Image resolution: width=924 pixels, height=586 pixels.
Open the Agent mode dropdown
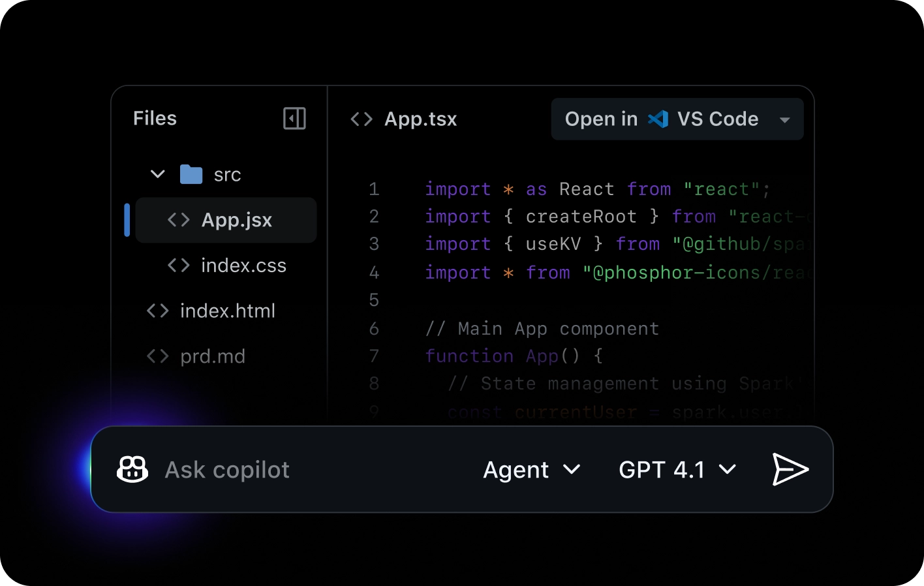click(532, 469)
